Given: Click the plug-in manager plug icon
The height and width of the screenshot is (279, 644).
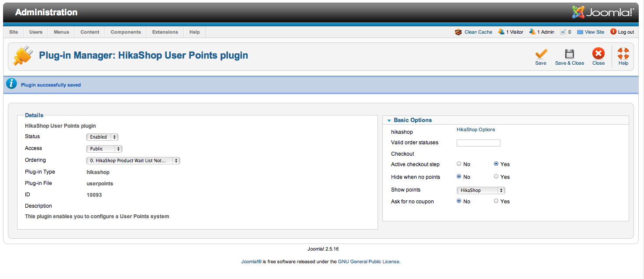Looking at the screenshot, I should click(x=22, y=56).
